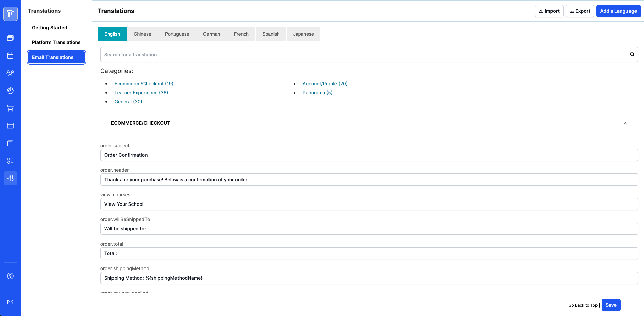This screenshot has height=316, width=644.
Task: Open the PK user avatar menu
Action: (x=10, y=302)
